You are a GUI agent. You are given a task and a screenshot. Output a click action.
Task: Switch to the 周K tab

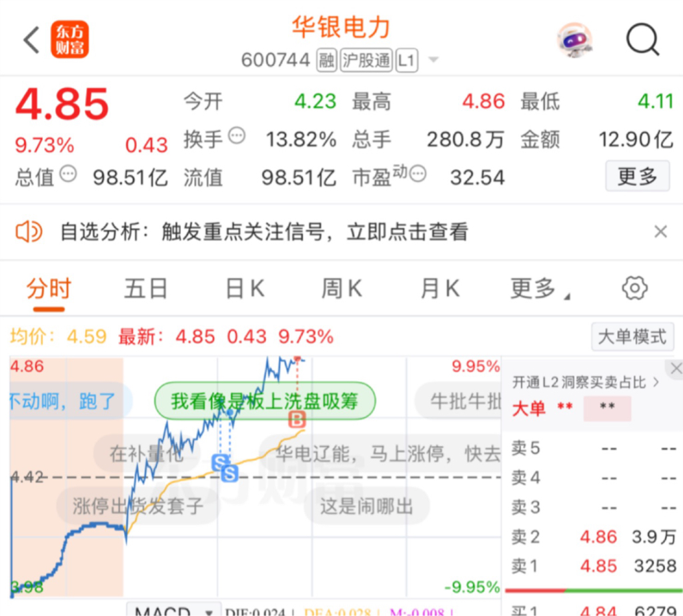coord(342,289)
